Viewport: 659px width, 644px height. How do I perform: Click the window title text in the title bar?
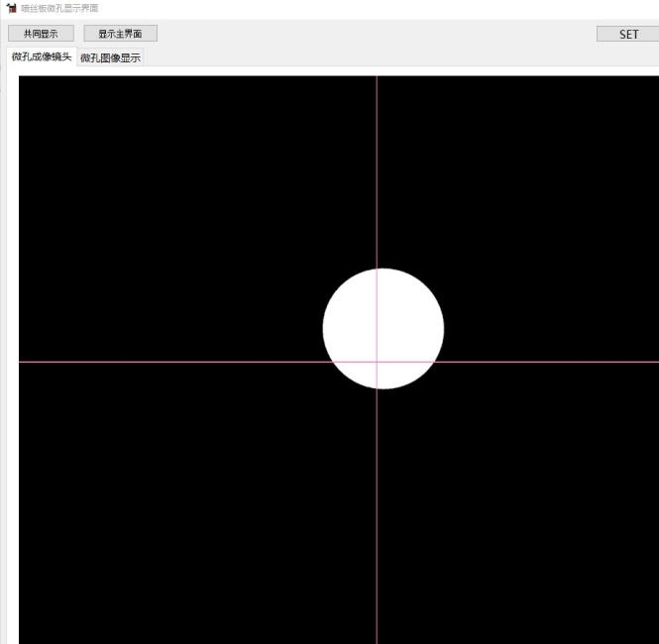(x=59, y=8)
